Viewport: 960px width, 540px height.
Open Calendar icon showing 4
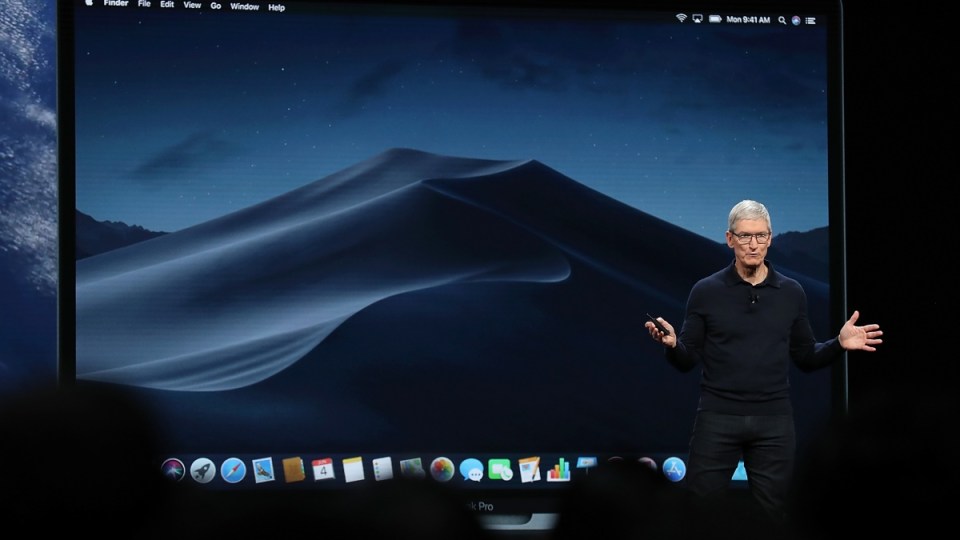pyautogui.click(x=323, y=470)
